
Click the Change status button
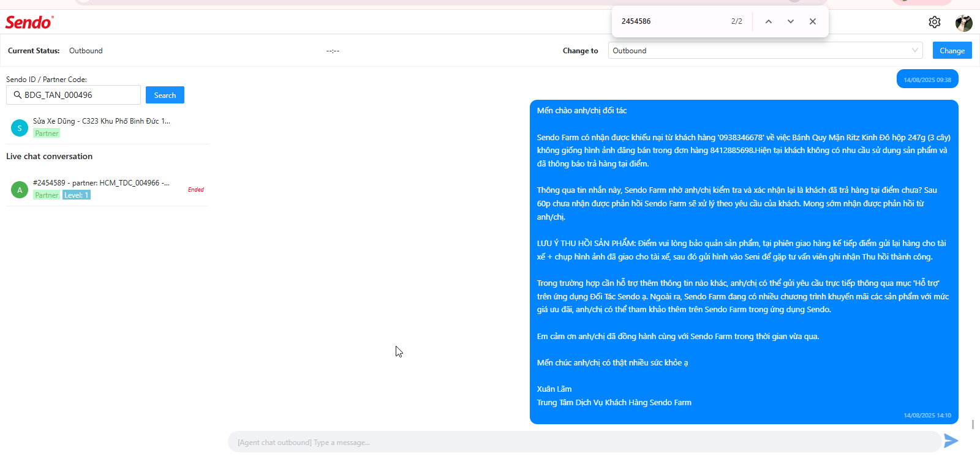coord(952,50)
